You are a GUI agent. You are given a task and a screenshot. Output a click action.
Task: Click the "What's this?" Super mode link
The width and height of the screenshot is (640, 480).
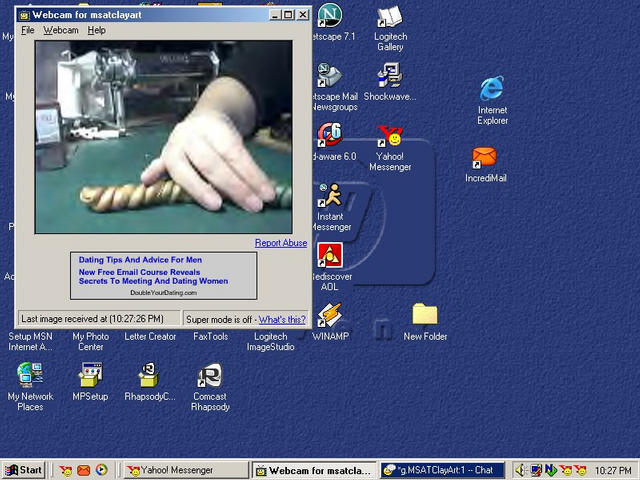click(x=282, y=320)
